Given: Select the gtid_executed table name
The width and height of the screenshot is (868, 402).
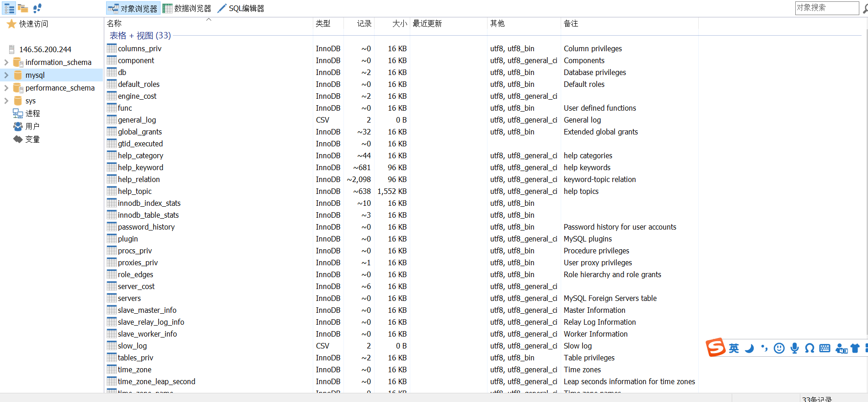Looking at the screenshot, I should click(140, 144).
